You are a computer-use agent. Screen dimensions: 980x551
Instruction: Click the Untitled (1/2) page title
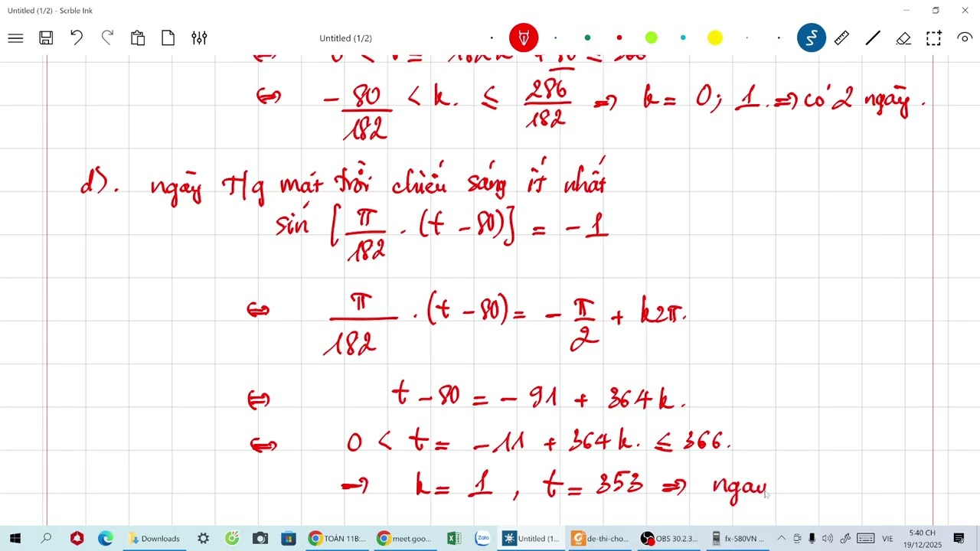pyautogui.click(x=346, y=38)
